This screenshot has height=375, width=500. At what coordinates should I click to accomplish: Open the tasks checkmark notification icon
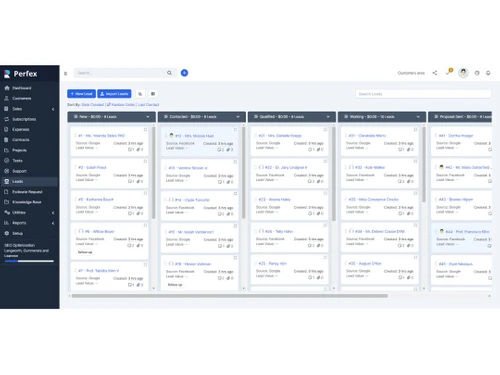(448, 72)
